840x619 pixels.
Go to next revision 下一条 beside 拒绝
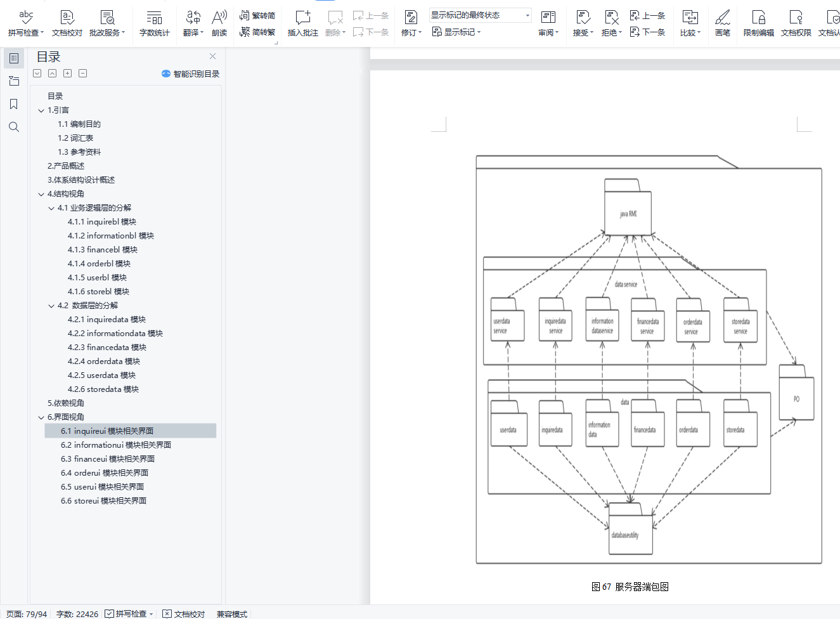tap(647, 32)
